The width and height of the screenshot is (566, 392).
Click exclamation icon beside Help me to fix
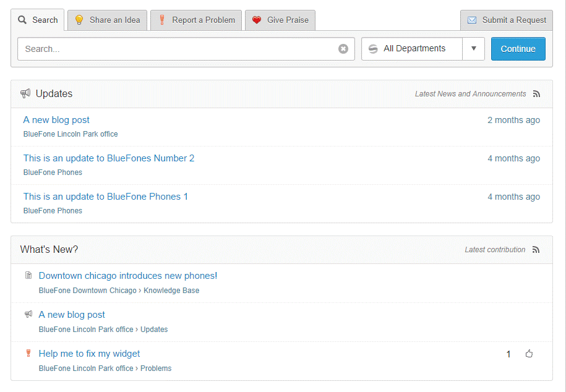tap(28, 354)
